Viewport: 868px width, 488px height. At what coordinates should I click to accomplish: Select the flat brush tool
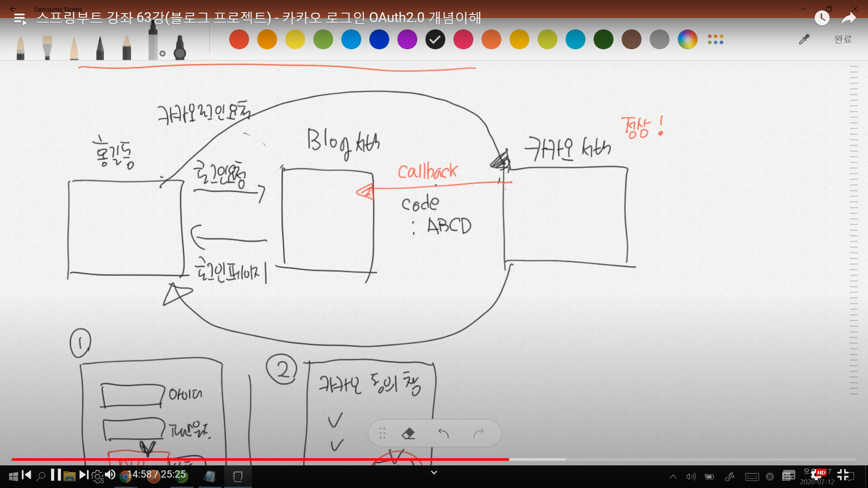[x=47, y=47]
